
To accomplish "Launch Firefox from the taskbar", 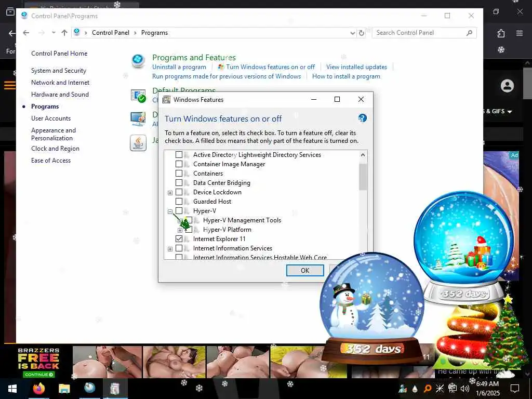I will coord(38,388).
